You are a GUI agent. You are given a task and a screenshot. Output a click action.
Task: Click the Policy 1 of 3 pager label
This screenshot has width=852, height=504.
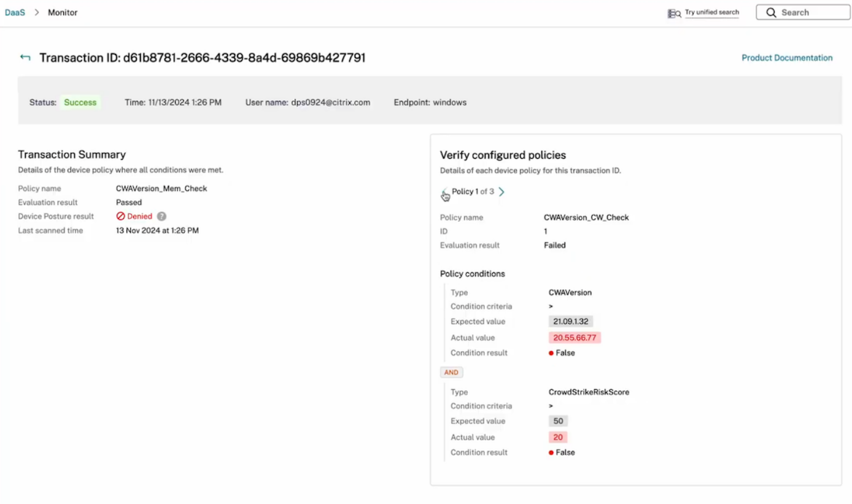point(473,192)
